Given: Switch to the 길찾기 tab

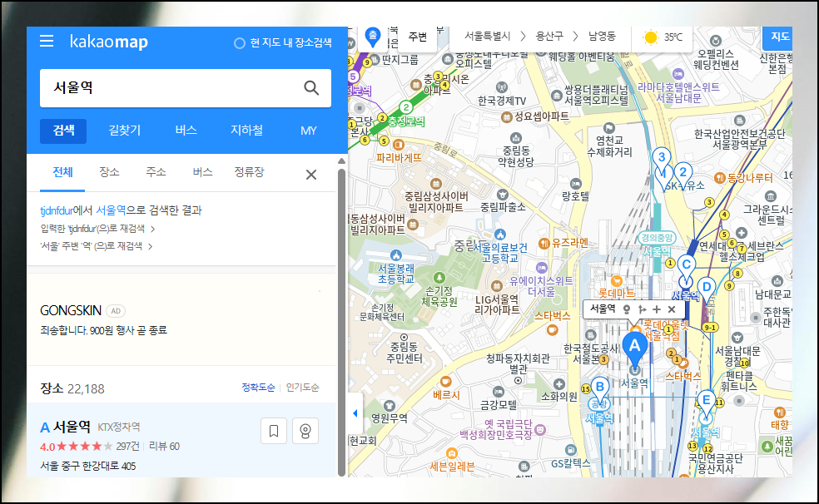Looking at the screenshot, I should pos(124,131).
